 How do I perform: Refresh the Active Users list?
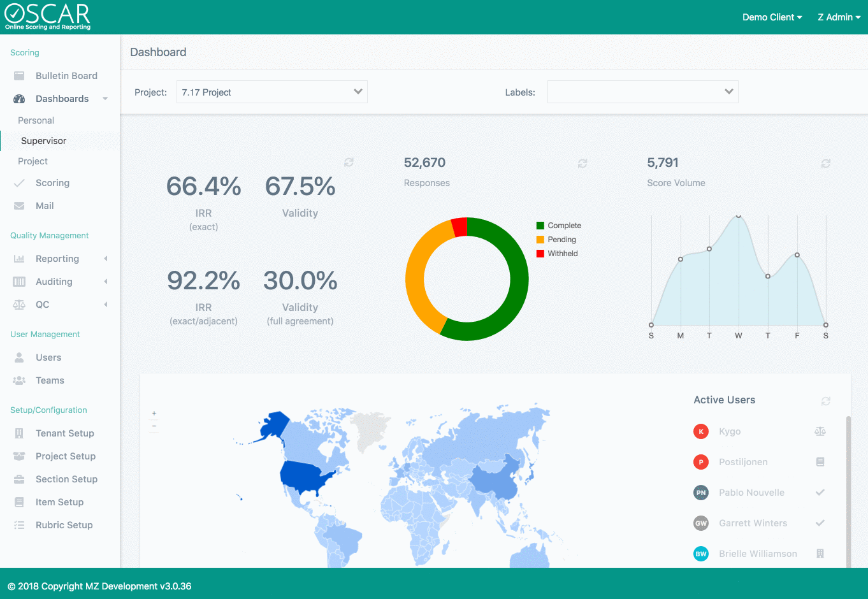[826, 401]
